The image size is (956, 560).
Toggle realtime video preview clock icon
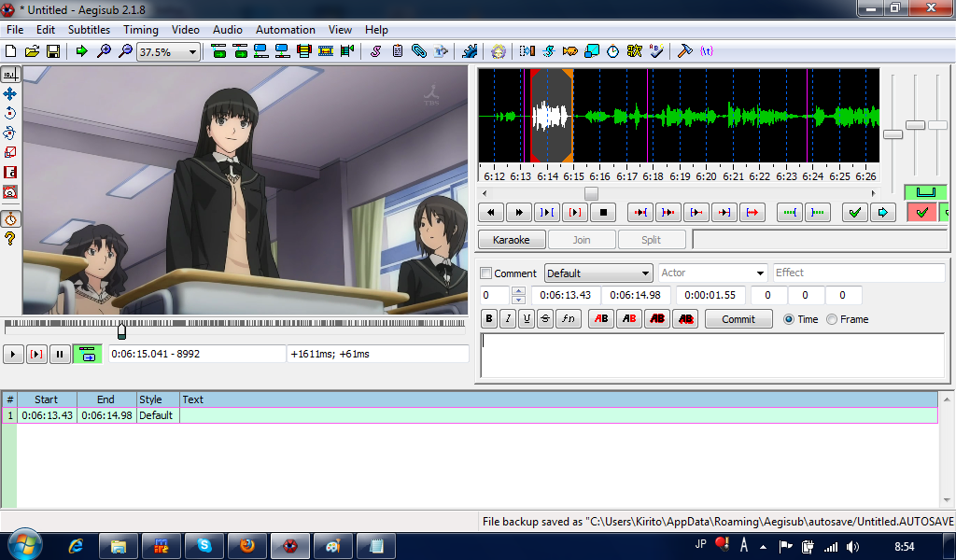pyautogui.click(x=10, y=219)
